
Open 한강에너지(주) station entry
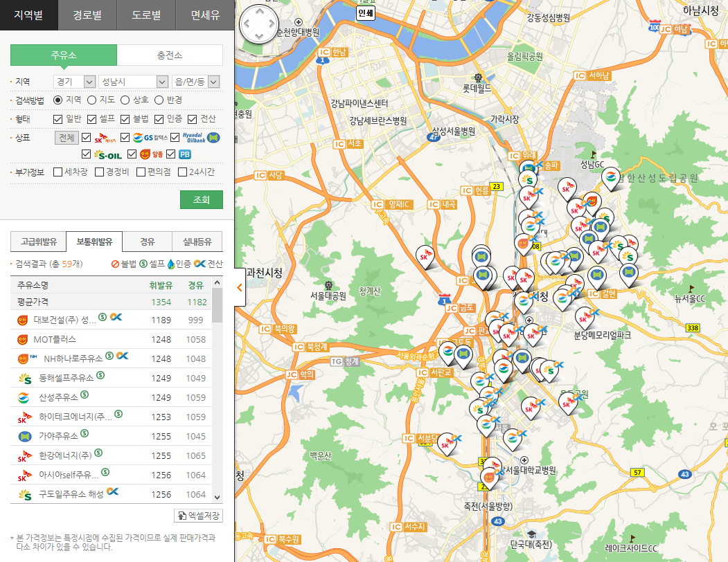tap(111, 455)
